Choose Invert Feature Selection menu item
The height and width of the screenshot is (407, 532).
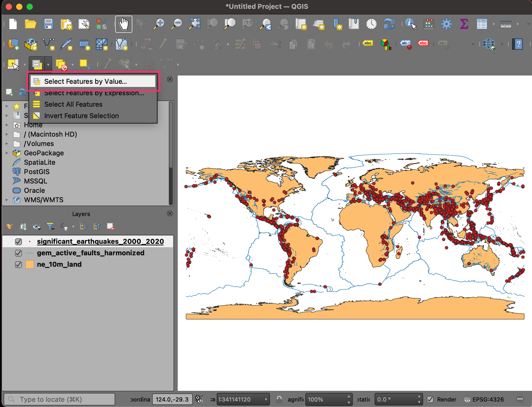(x=93, y=116)
